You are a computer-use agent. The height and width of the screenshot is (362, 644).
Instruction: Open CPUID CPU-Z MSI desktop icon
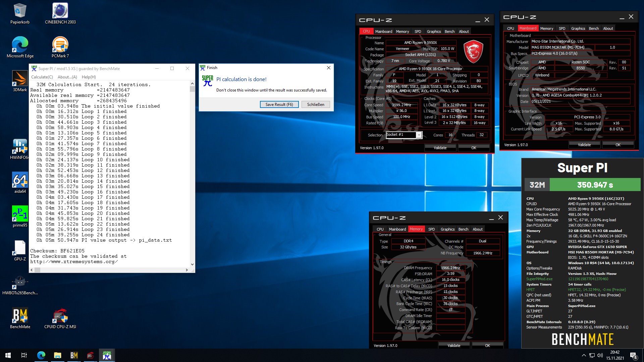[x=60, y=318]
